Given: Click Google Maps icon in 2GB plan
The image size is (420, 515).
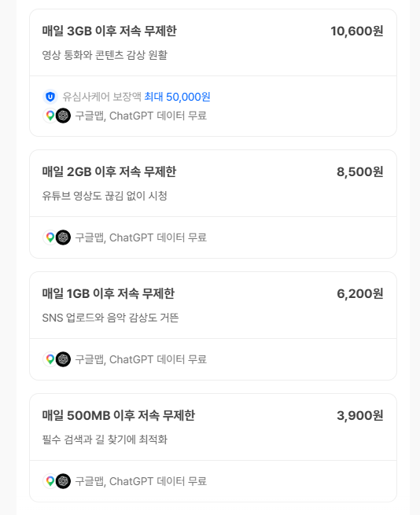Looking at the screenshot, I should pos(50,237).
